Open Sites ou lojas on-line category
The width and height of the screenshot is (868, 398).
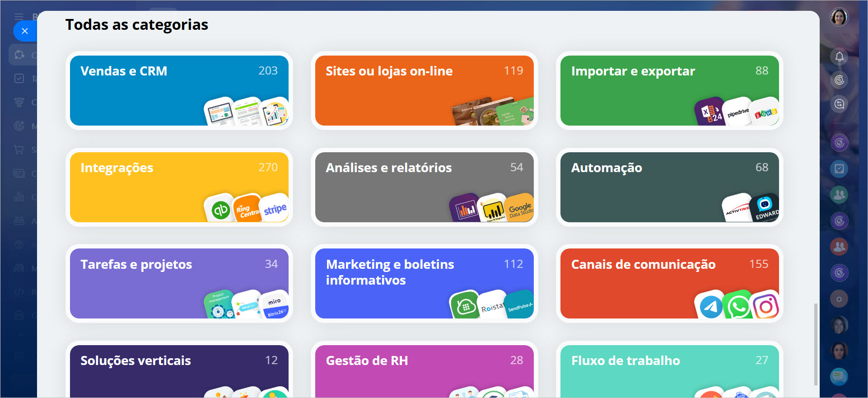point(425,90)
